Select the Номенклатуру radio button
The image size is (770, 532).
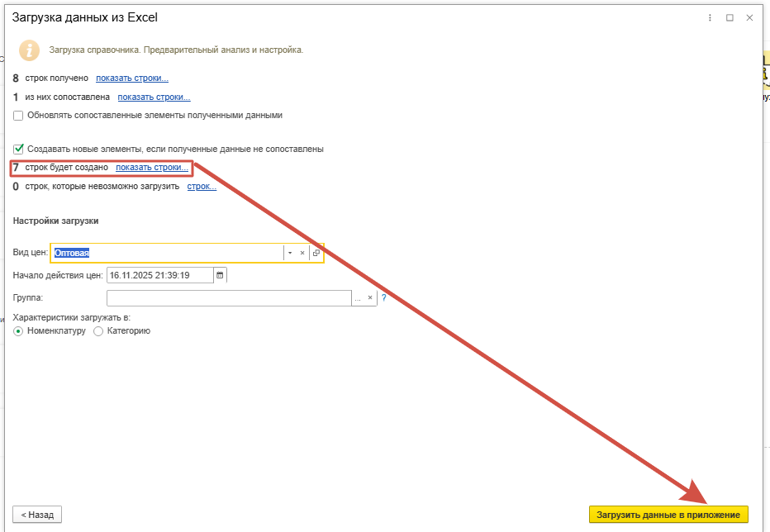[18, 331]
